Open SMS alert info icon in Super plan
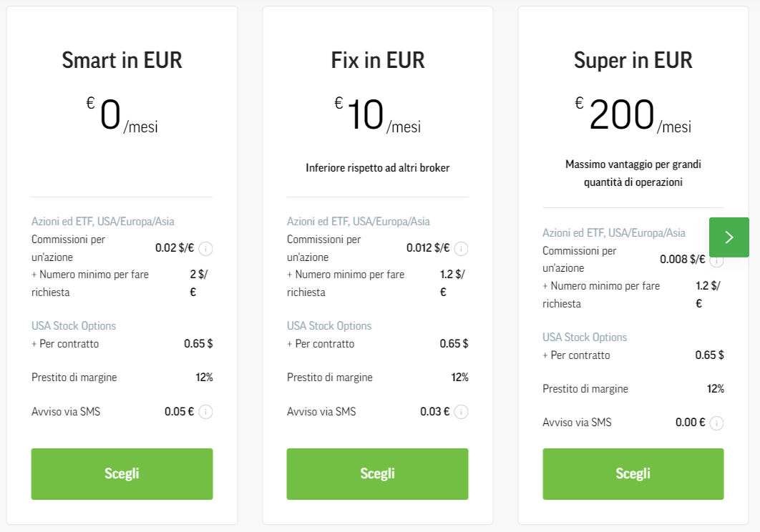 [716, 423]
